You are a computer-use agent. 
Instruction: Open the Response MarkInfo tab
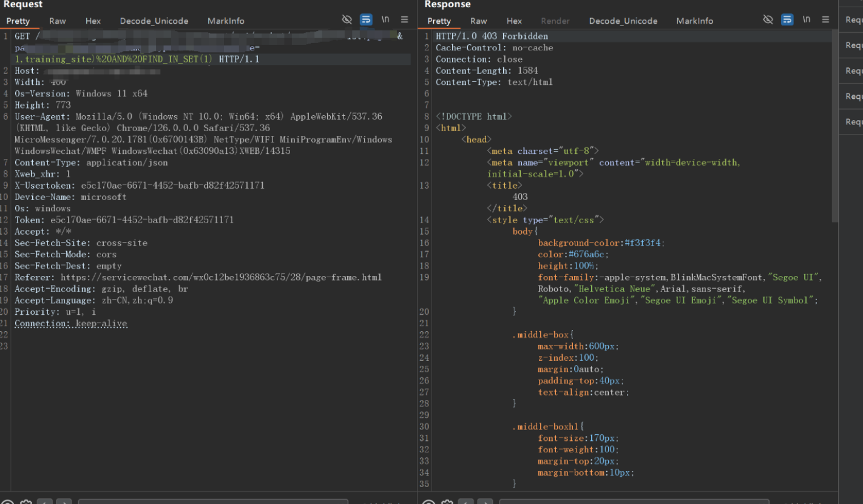coord(695,21)
